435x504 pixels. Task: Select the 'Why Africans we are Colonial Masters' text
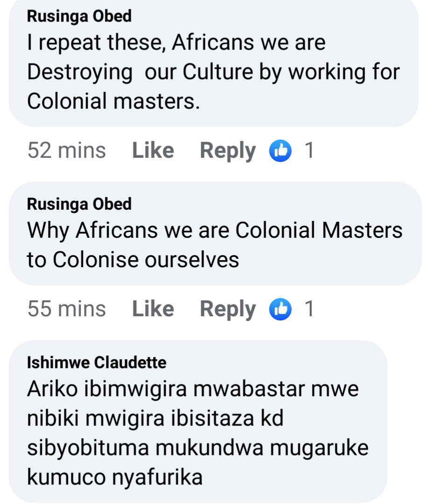[215, 230]
